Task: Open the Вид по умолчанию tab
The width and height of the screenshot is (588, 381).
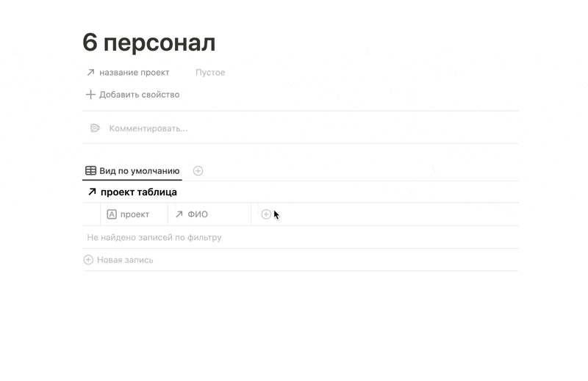Action: pos(132,171)
